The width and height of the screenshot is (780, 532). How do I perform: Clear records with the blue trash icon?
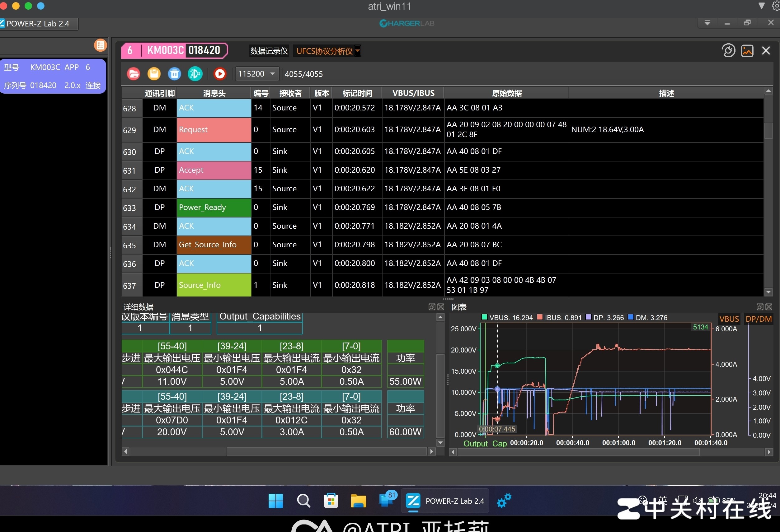175,74
